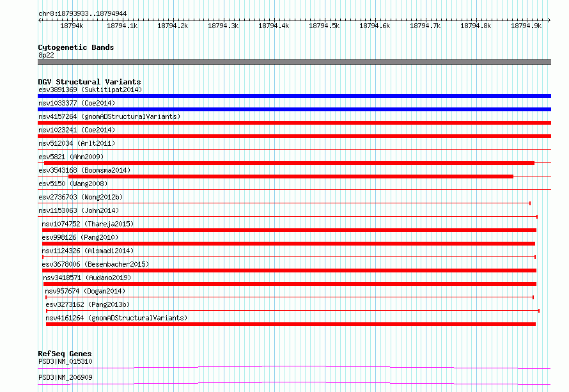Open variant esv5821 (Ahn2009) label
Screen dimensions: 569x392
71,157
